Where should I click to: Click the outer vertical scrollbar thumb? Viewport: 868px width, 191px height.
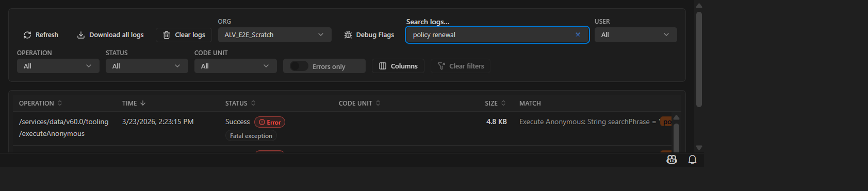[699, 59]
